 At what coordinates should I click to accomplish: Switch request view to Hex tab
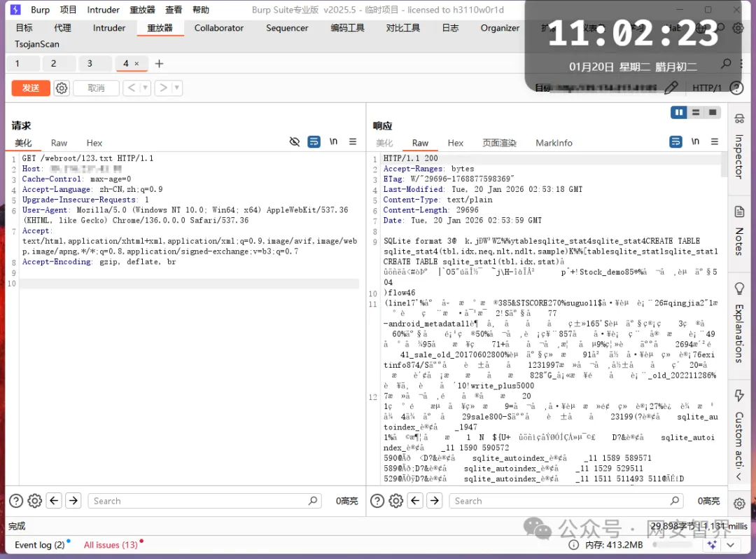pos(94,143)
